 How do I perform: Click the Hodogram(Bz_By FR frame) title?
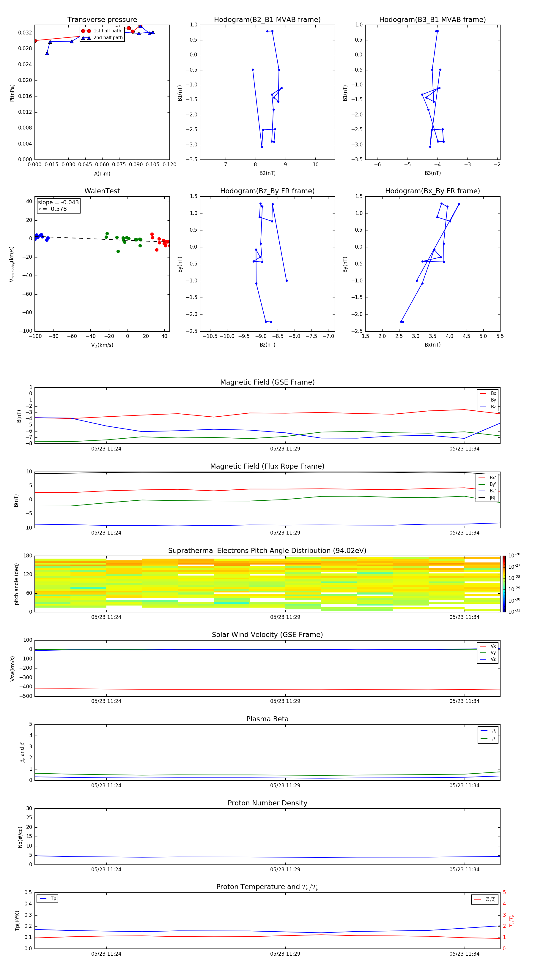tap(267, 191)
